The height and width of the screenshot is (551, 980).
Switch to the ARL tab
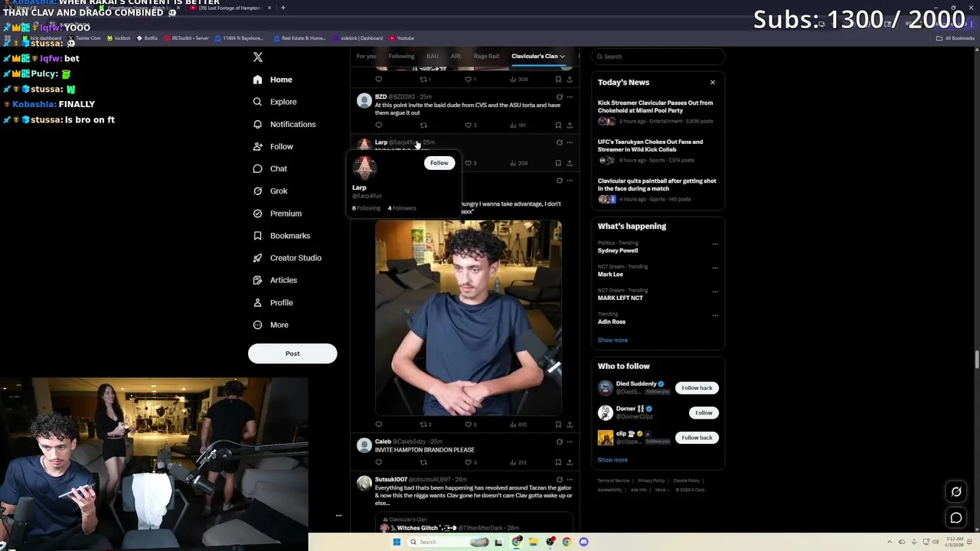(x=456, y=56)
